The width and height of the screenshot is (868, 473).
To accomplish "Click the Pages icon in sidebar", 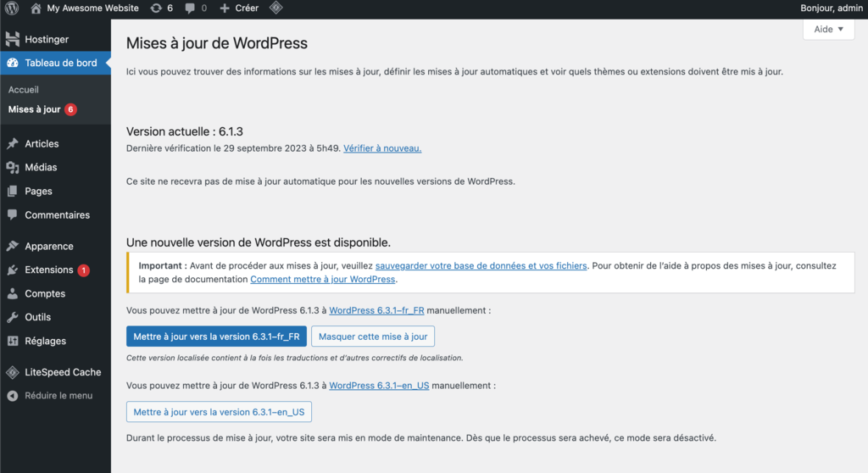I will coord(12,191).
